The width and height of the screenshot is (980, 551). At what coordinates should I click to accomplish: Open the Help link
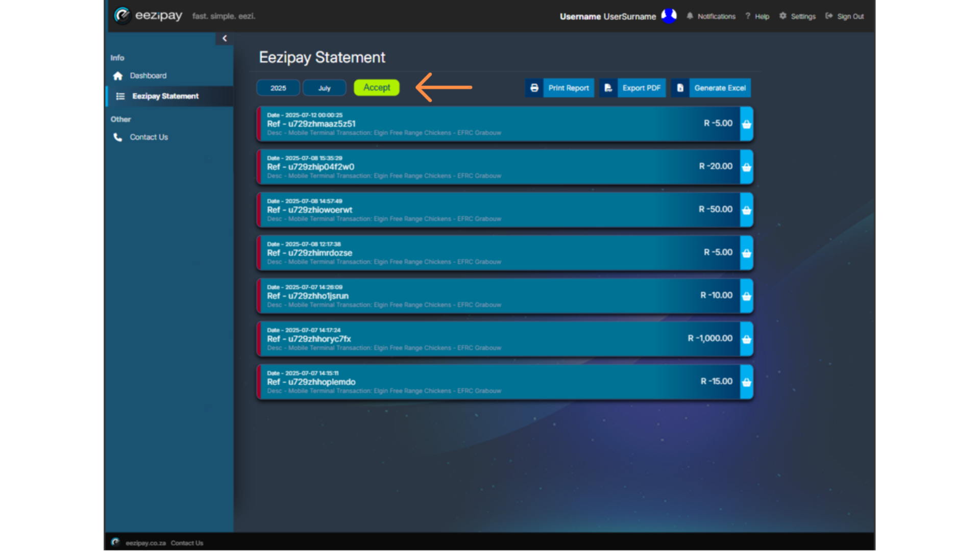pos(762,16)
